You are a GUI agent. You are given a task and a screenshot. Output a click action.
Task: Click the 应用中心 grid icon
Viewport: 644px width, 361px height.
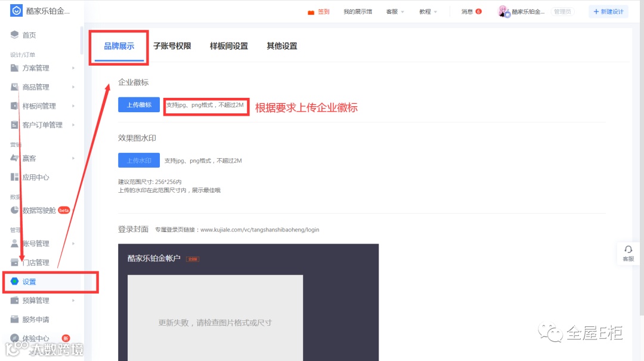[x=15, y=177]
